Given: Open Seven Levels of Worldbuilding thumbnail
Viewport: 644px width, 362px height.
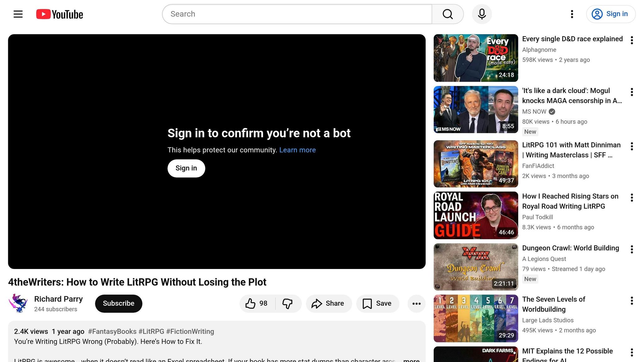Looking at the screenshot, I should (476, 319).
